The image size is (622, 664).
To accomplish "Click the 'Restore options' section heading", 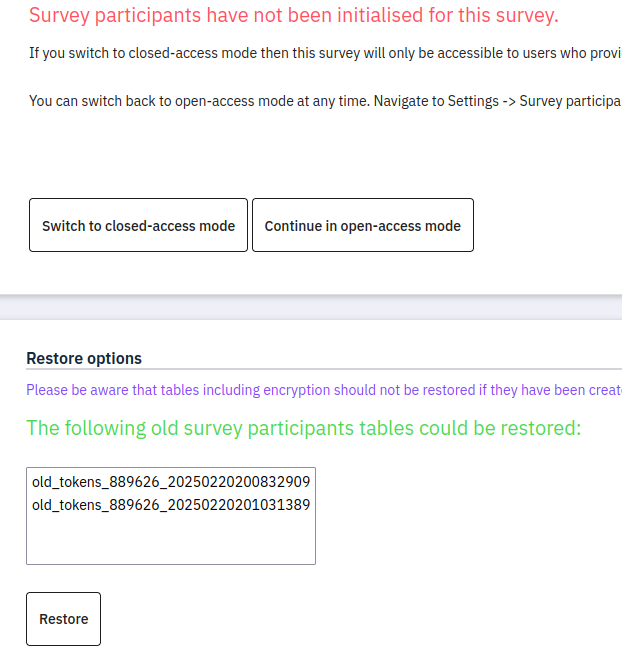I will [84, 358].
